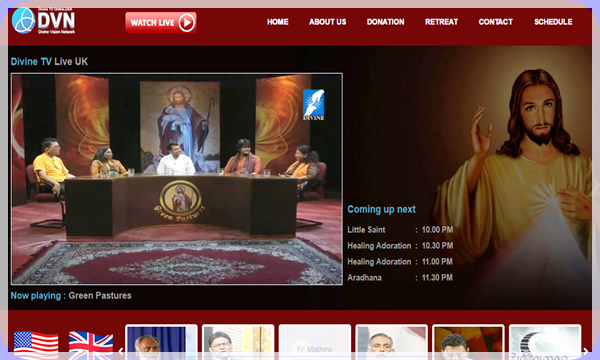Open the Donation menu link
The height and width of the screenshot is (360, 600).
(x=385, y=22)
